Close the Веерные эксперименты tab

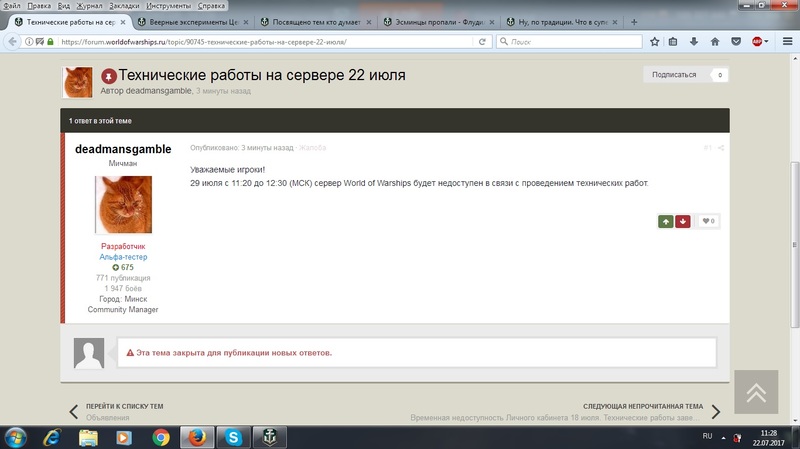246,22
